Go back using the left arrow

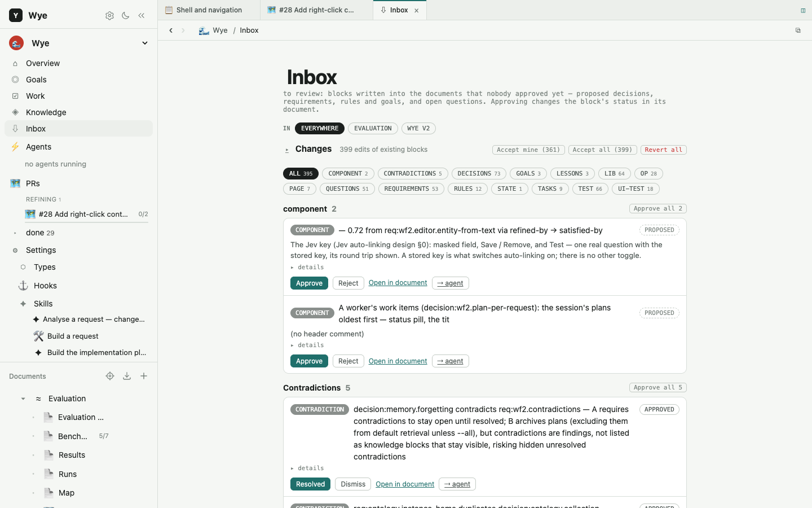171,30
